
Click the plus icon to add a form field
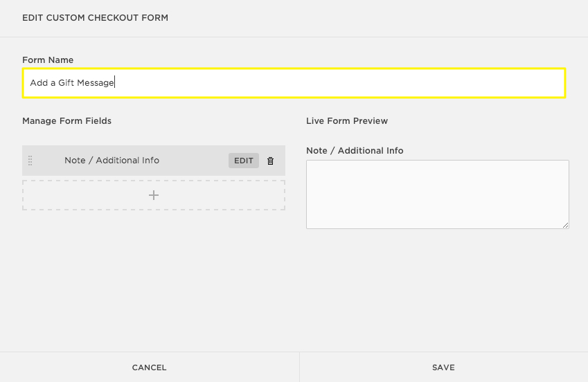[154, 195]
